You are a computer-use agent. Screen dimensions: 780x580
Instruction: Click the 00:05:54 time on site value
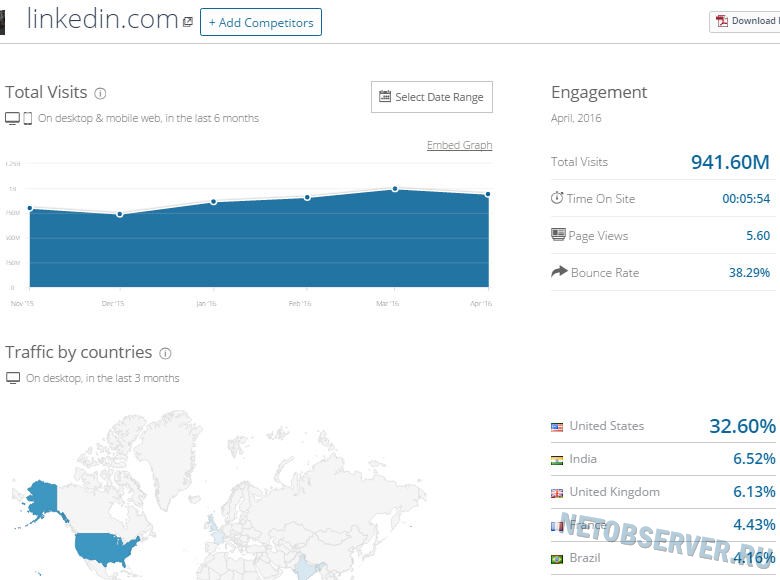pos(746,199)
